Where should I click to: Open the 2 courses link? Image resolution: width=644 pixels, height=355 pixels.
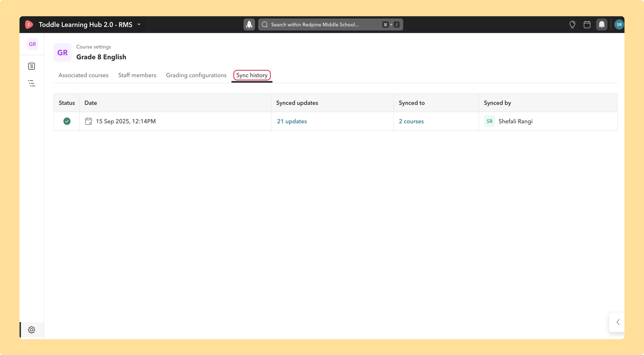coord(411,121)
